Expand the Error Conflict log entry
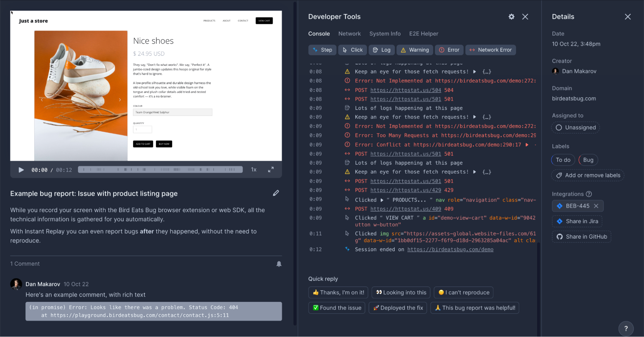Image resolution: width=644 pixels, height=337 pixels. click(527, 145)
